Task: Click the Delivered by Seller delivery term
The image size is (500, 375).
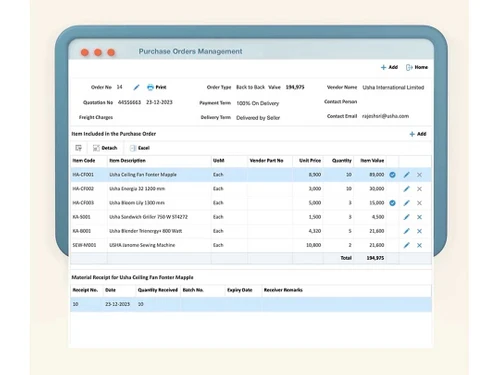Action: (x=258, y=118)
